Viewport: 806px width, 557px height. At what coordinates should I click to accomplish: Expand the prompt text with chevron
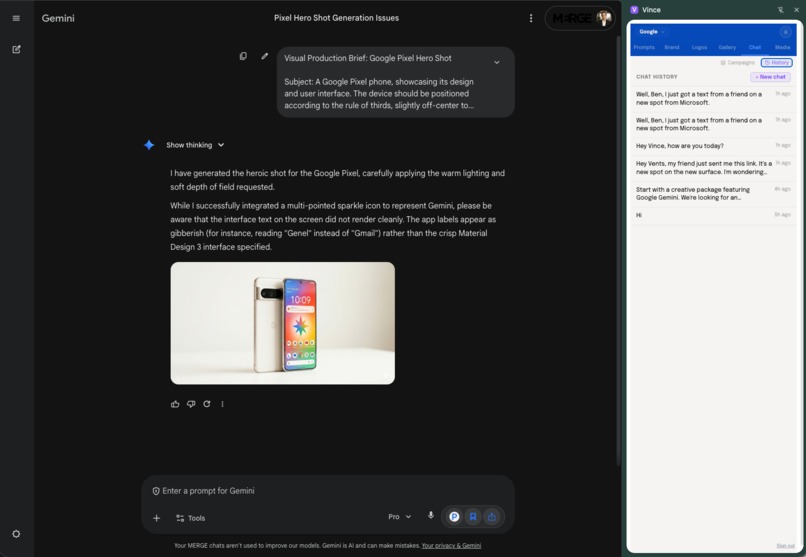click(497, 62)
